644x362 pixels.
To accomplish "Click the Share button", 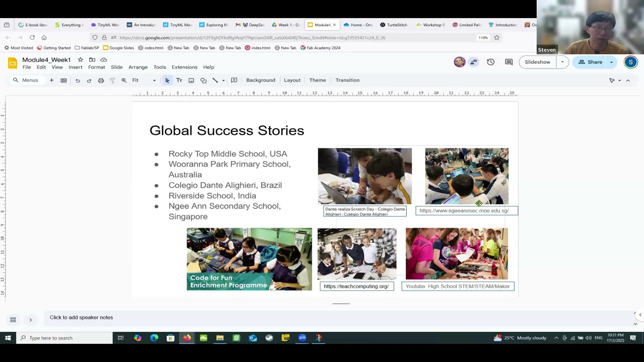I will (590, 62).
